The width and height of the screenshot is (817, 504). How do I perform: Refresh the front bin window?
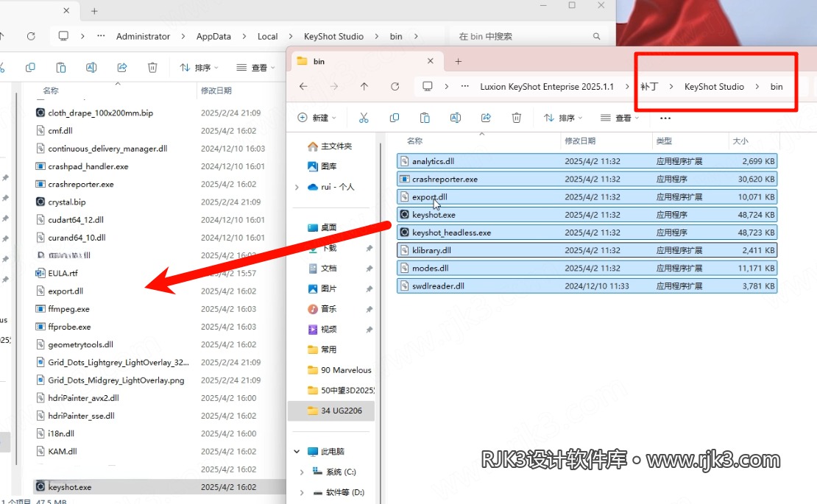(x=395, y=86)
